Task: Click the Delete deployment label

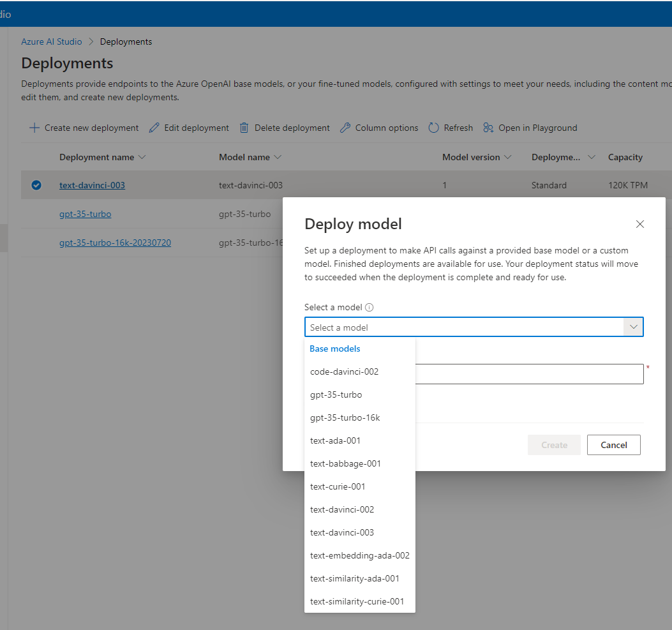Action: [292, 128]
